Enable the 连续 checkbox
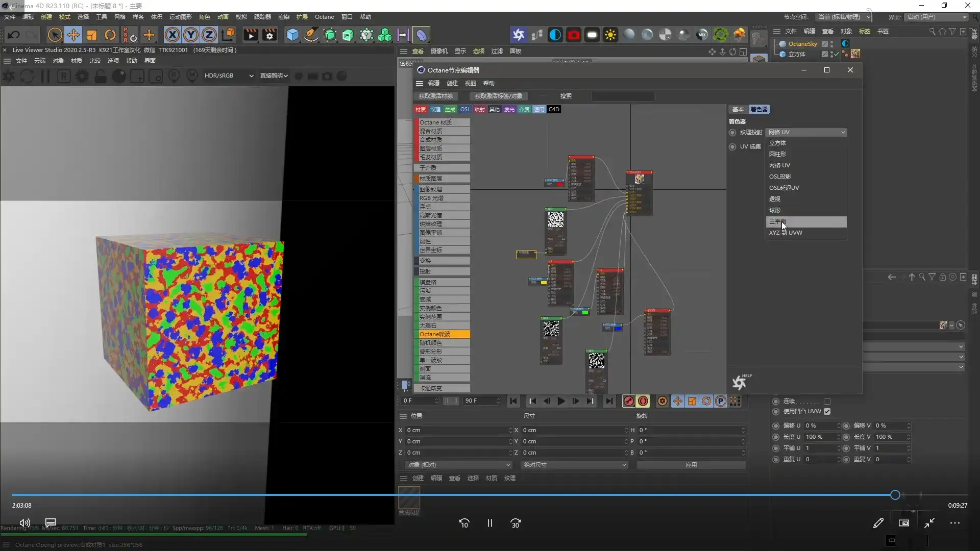Viewport: 980px width, 551px height. point(827,402)
